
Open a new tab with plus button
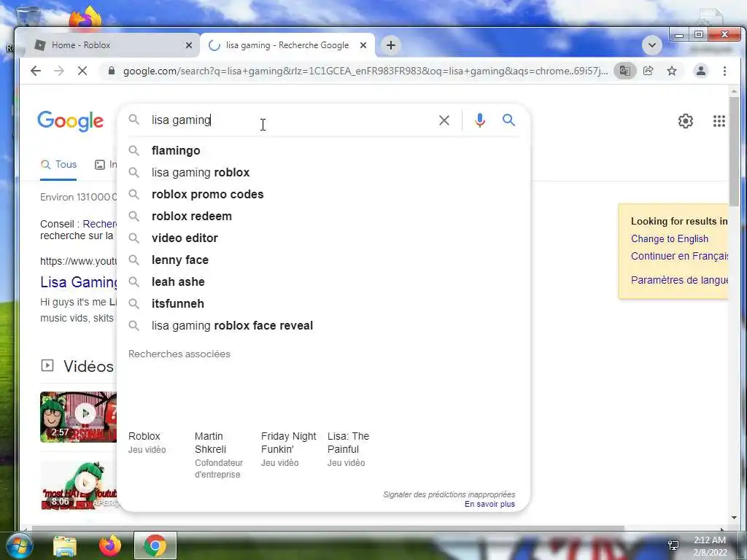coord(391,45)
